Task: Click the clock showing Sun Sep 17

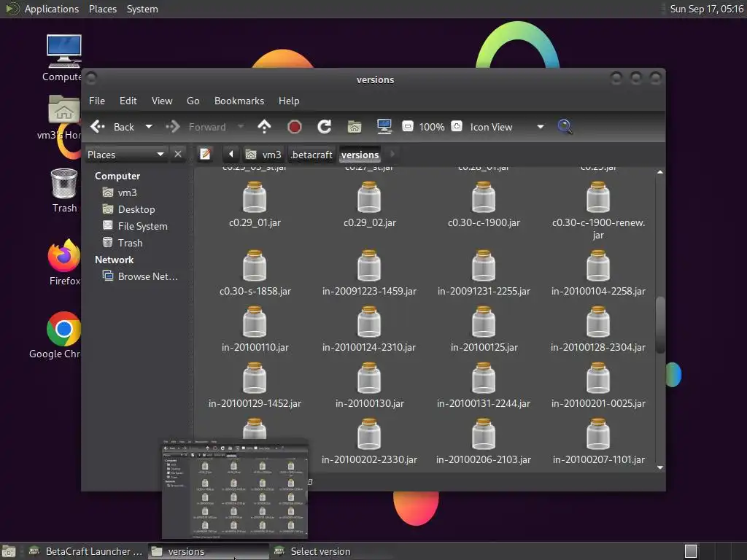Action: [x=706, y=9]
